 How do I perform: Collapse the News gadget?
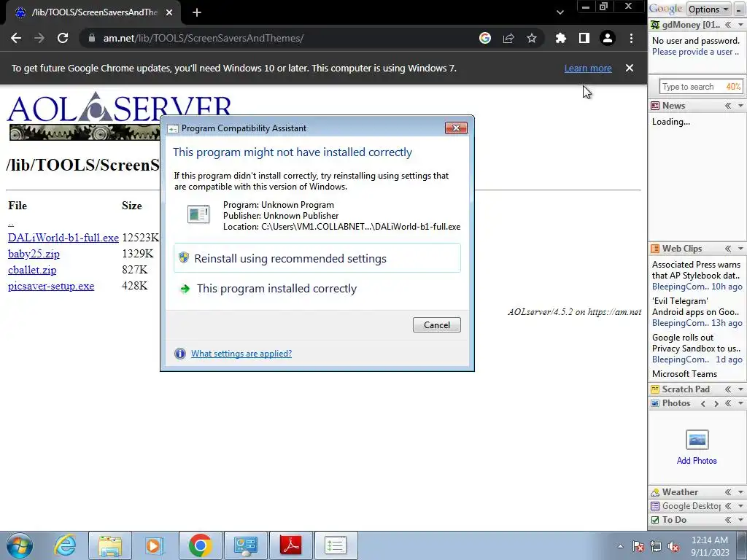tap(728, 106)
